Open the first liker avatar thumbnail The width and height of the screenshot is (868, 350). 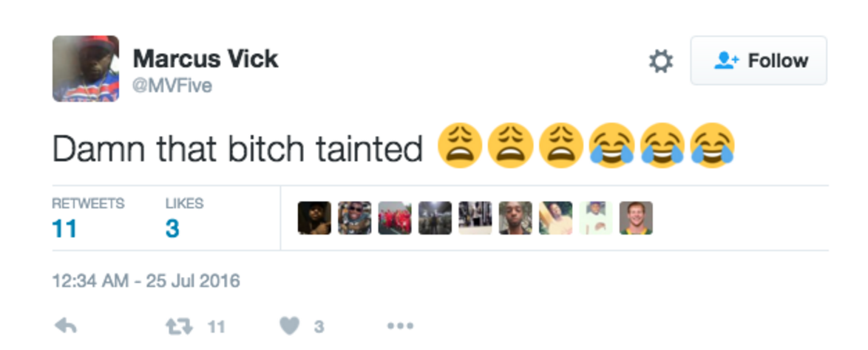point(314,218)
